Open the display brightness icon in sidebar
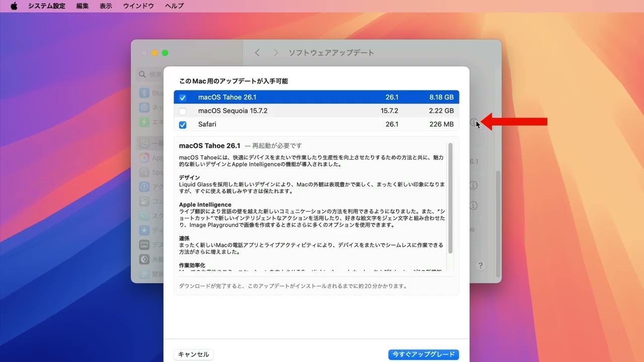This screenshot has height=362, width=644. [144, 231]
